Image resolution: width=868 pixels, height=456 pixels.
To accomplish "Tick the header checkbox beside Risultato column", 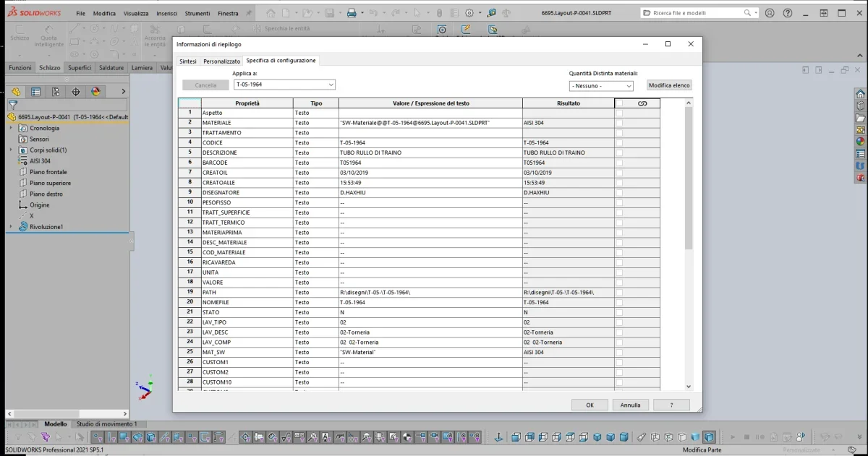I will (x=619, y=103).
